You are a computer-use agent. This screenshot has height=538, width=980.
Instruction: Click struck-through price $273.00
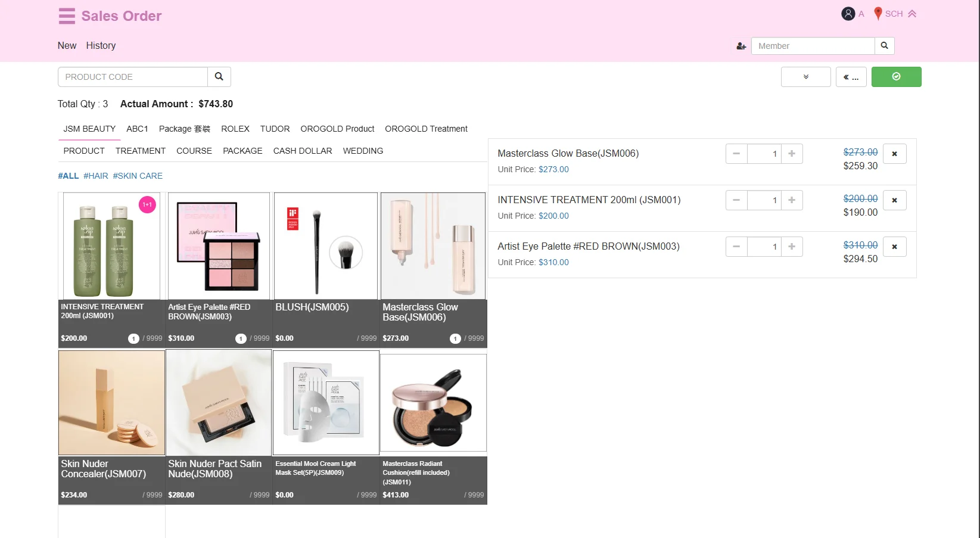coord(860,152)
